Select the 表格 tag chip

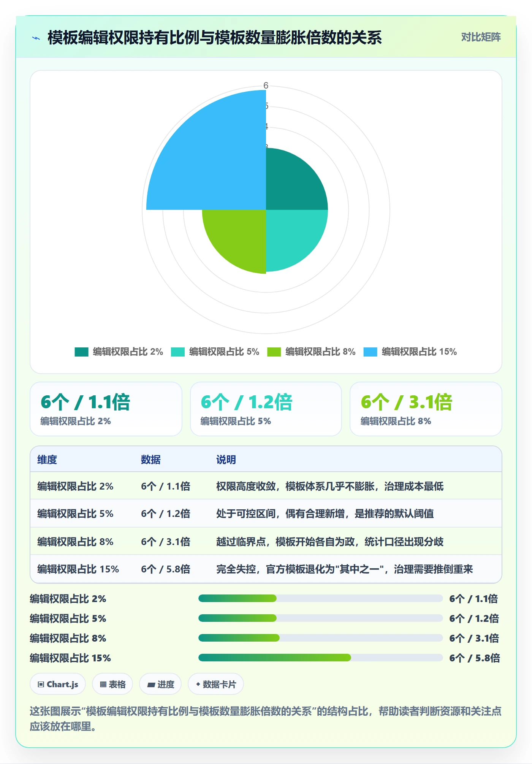tap(112, 684)
